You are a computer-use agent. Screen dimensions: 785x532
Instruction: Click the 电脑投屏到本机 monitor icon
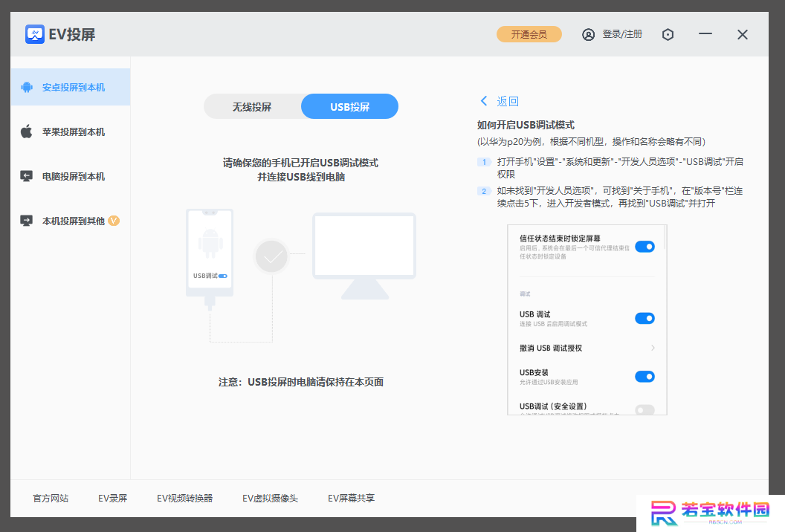point(27,176)
